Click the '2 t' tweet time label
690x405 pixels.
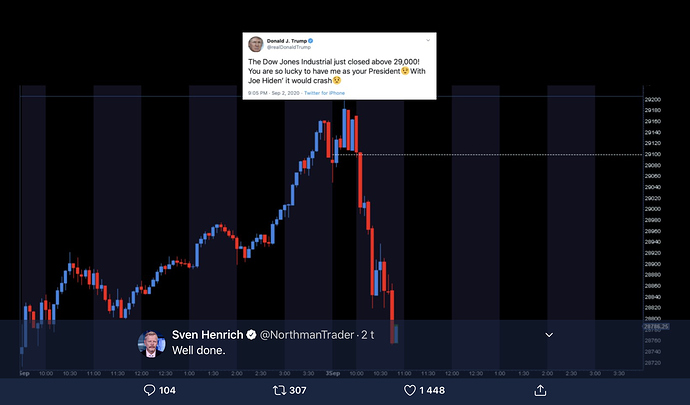coord(366,334)
